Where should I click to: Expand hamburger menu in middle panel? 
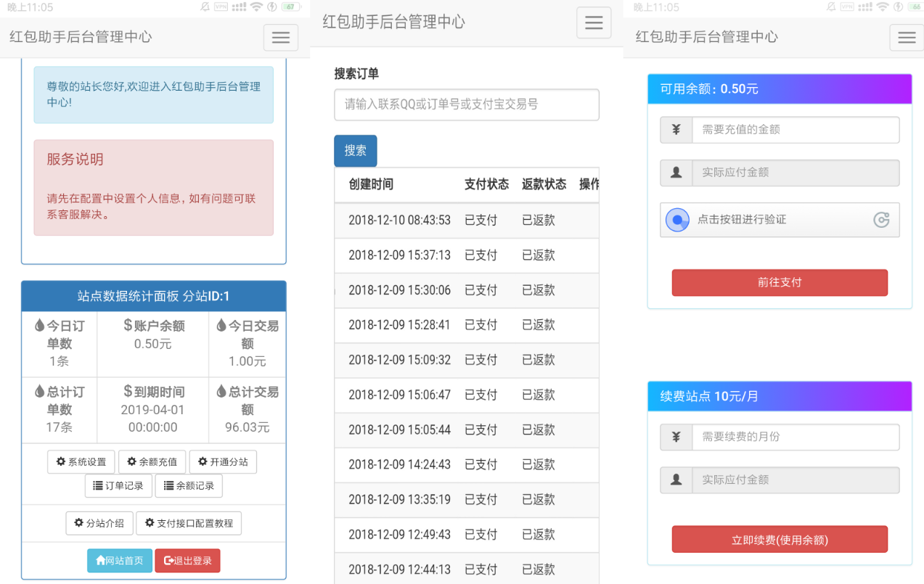594,23
